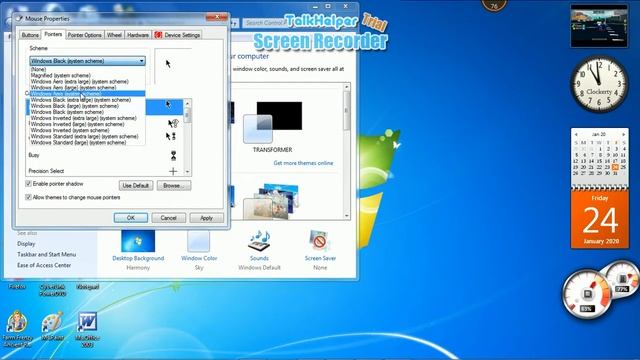Screen dimensions: 640x360
Task: Click the Working in Background cursor icon
Action: [171, 136]
